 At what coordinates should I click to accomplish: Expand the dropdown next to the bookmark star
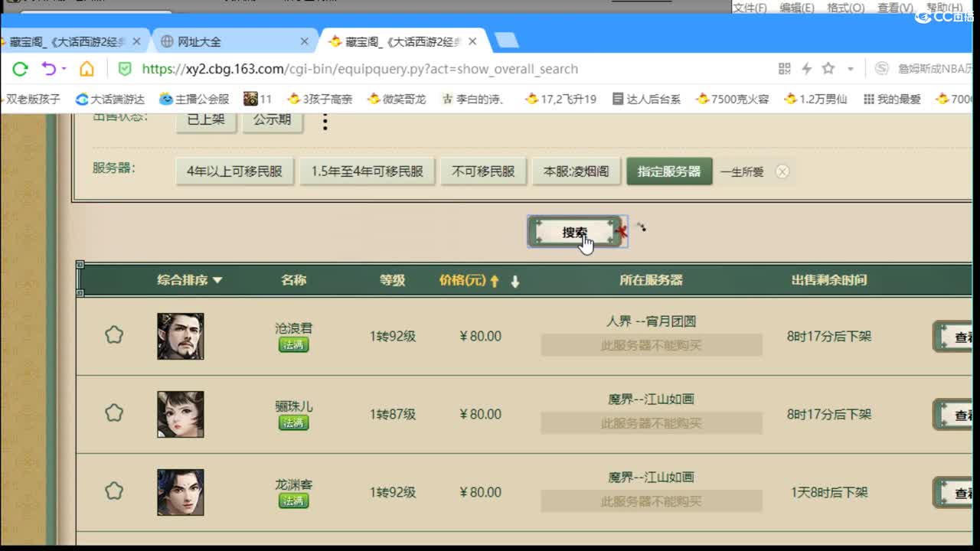[850, 69]
